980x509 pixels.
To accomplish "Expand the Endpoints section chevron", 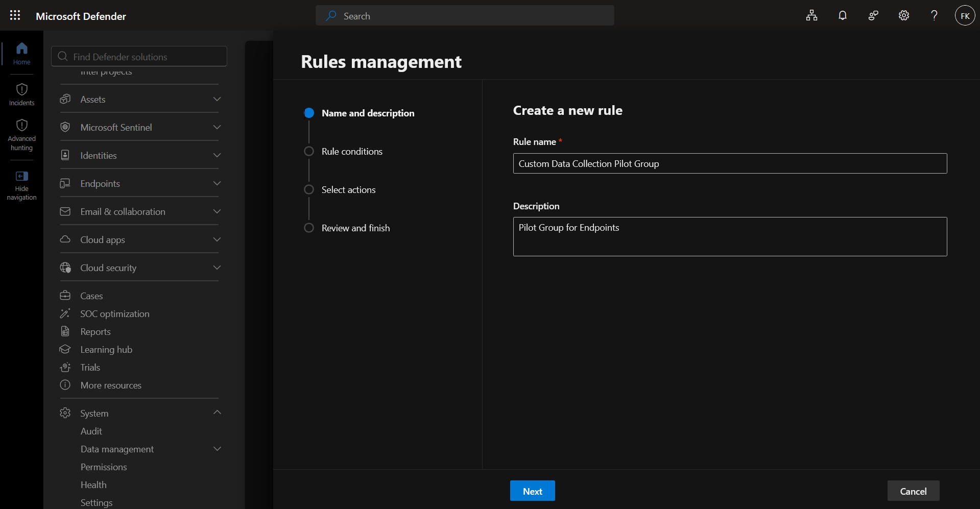I will pos(217,183).
